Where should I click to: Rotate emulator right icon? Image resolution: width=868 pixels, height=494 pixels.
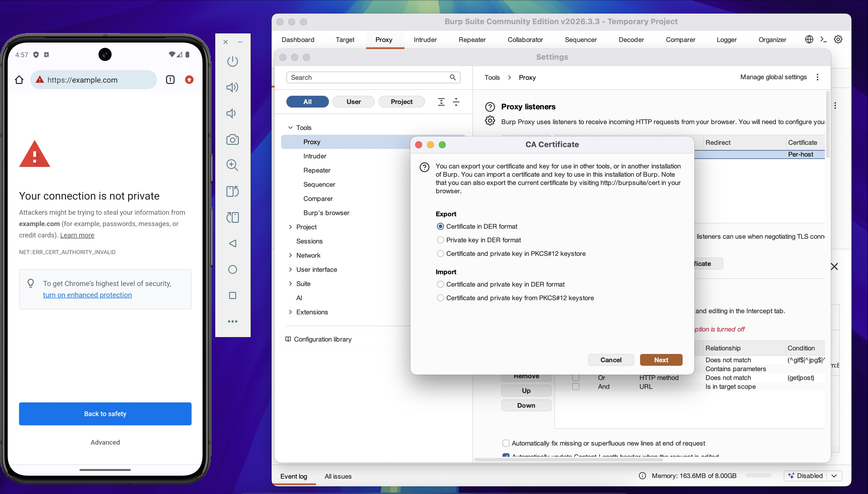[233, 217]
